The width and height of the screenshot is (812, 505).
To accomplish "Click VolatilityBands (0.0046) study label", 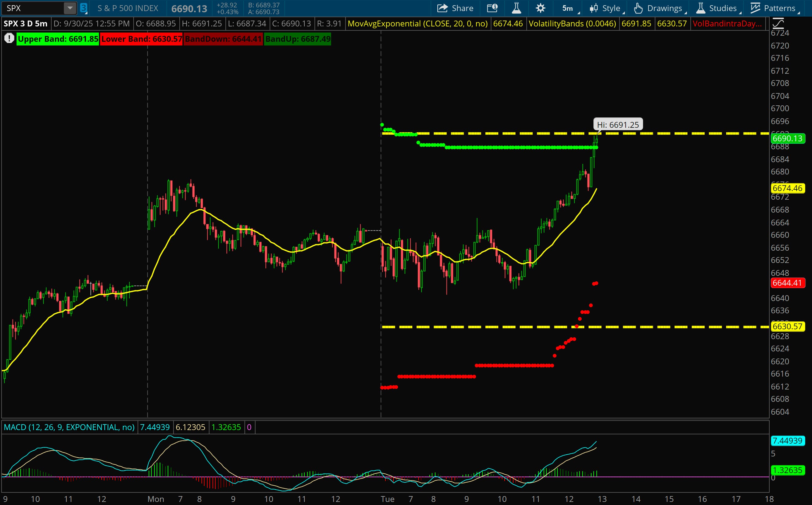I will (572, 24).
